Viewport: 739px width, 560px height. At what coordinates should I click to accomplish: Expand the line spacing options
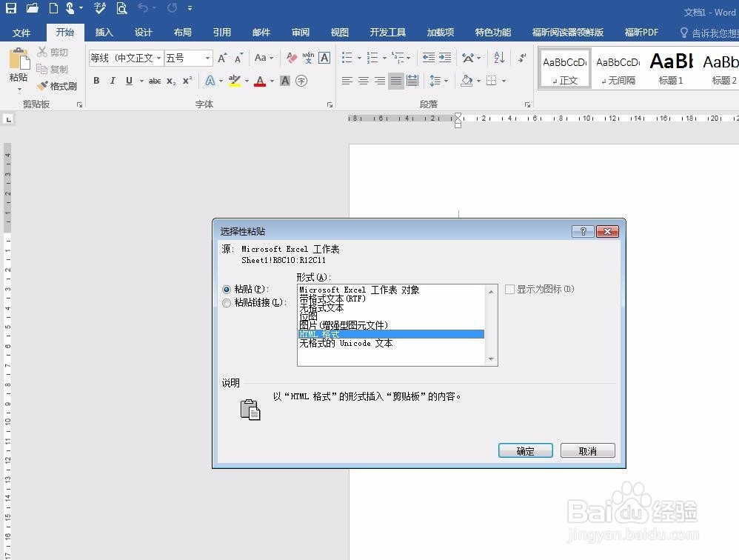[x=438, y=81]
